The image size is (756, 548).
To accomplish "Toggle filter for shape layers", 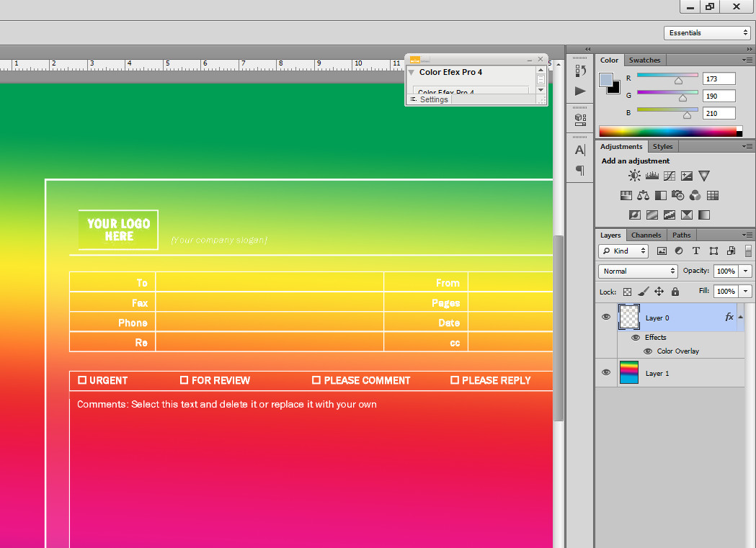I will tap(713, 251).
